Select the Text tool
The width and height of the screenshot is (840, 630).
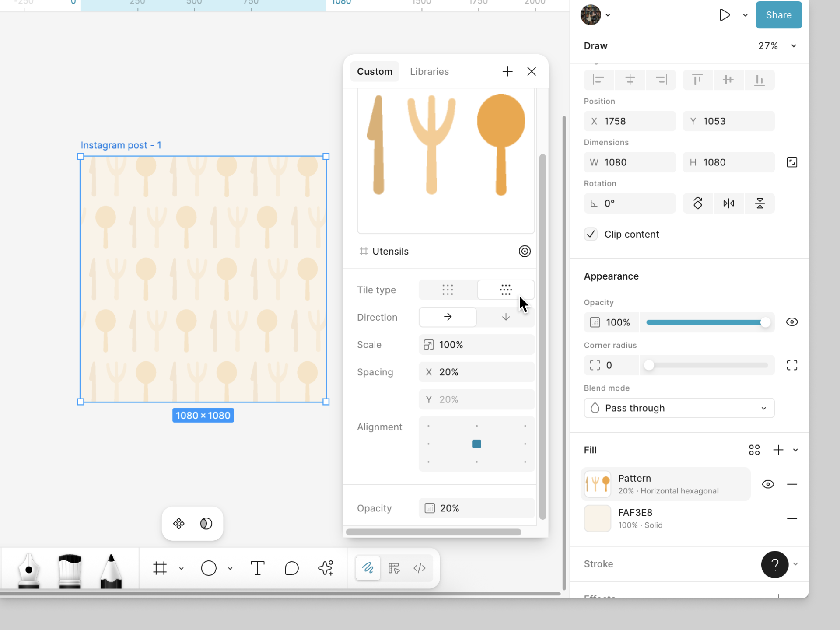(x=257, y=568)
